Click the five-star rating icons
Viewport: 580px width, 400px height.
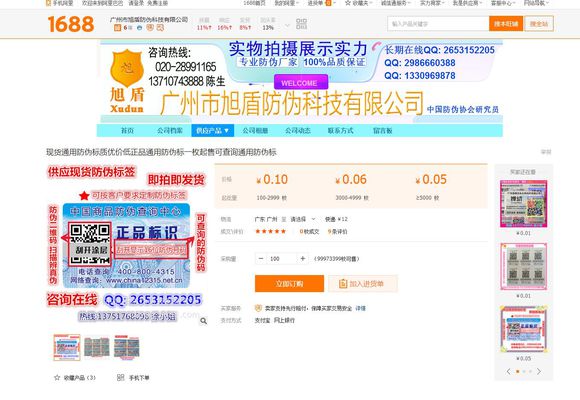coord(270,231)
